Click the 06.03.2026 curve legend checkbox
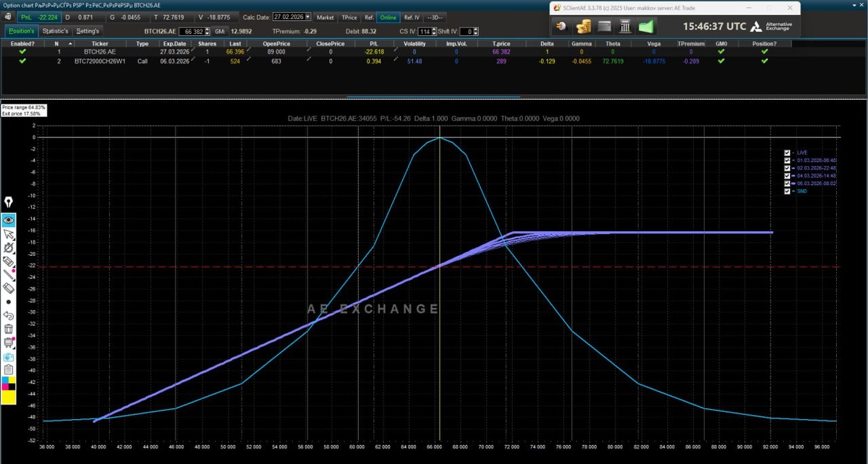The height and width of the screenshot is (464, 868). (787, 184)
